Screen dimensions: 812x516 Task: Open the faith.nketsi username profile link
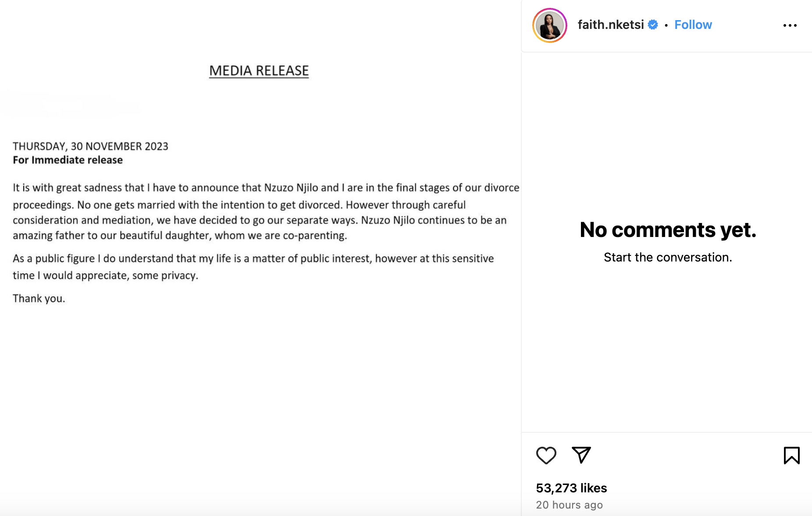[x=611, y=25]
